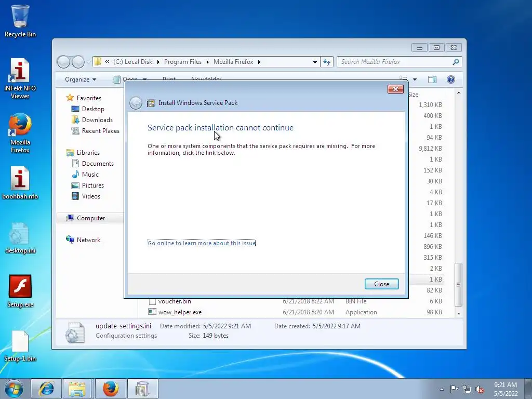Screen dimensions: 532x399
Task: Open Windows Explorer taskbar button
Action: [77, 389]
